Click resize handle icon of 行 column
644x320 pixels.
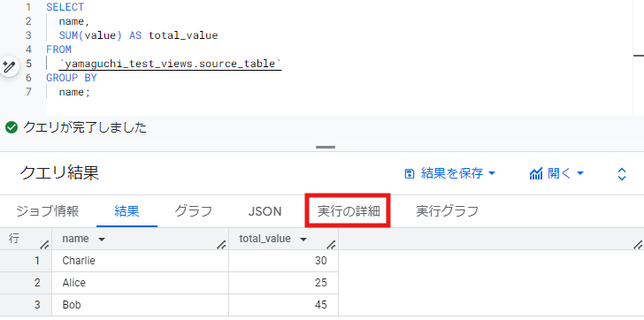pyautogui.click(x=45, y=245)
